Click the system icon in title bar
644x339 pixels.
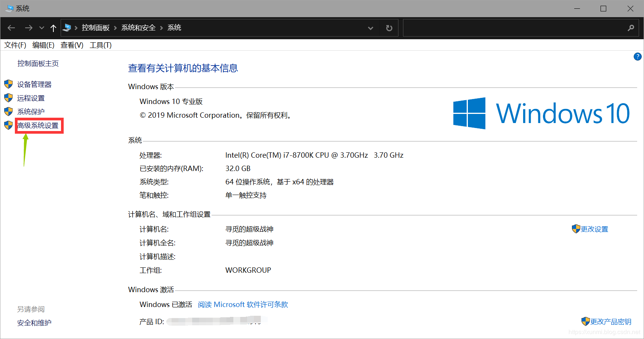point(10,8)
